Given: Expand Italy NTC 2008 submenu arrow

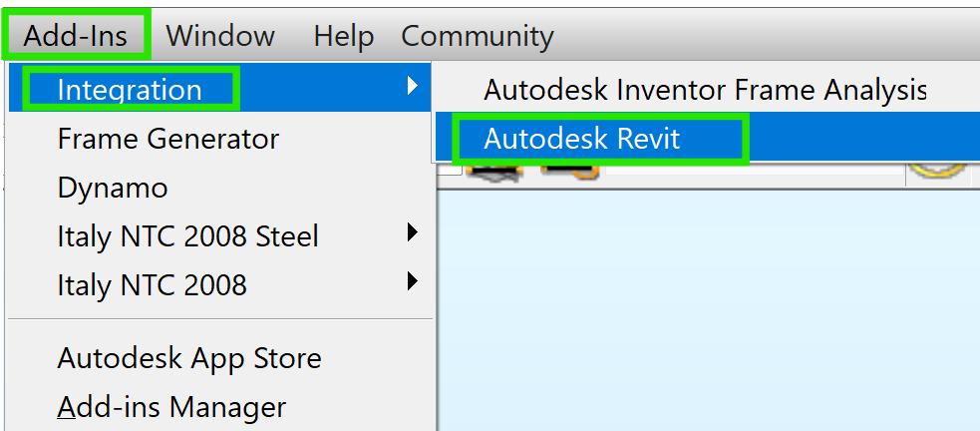Looking at the screenshot, I should (x=412, y=281).
